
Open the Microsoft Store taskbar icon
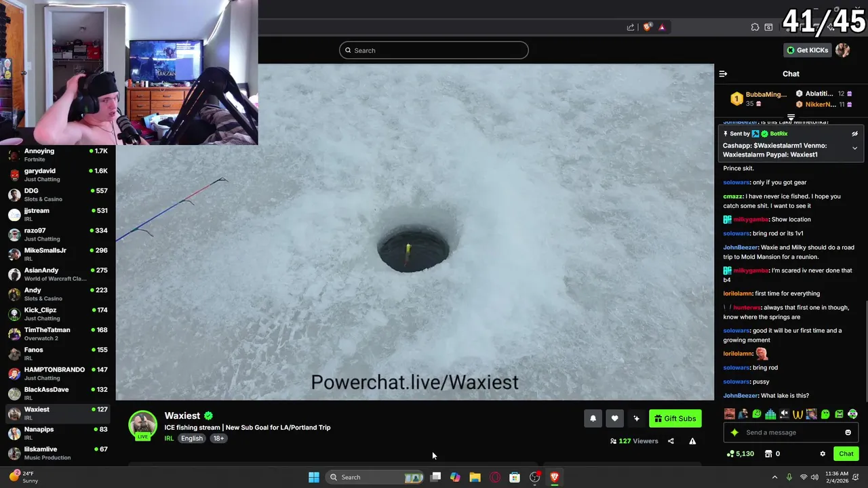click(515, 477)
